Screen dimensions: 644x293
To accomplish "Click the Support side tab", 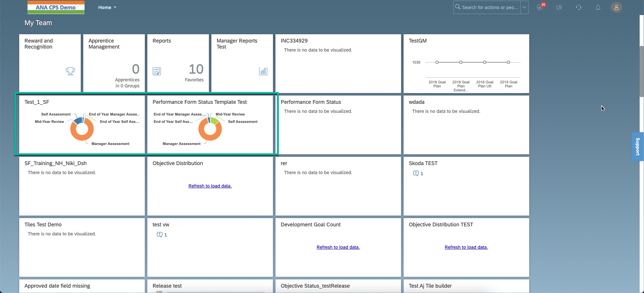I will click(x=638, y=147).
